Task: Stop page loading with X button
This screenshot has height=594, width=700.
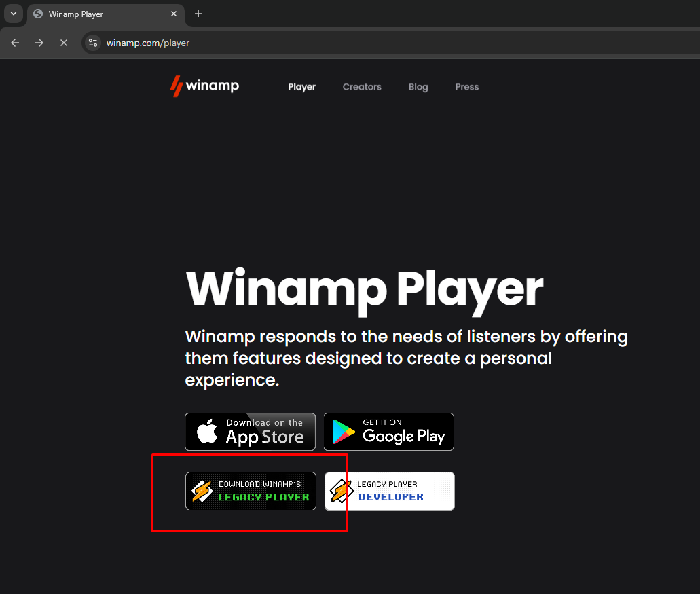Action: [64, 43]
